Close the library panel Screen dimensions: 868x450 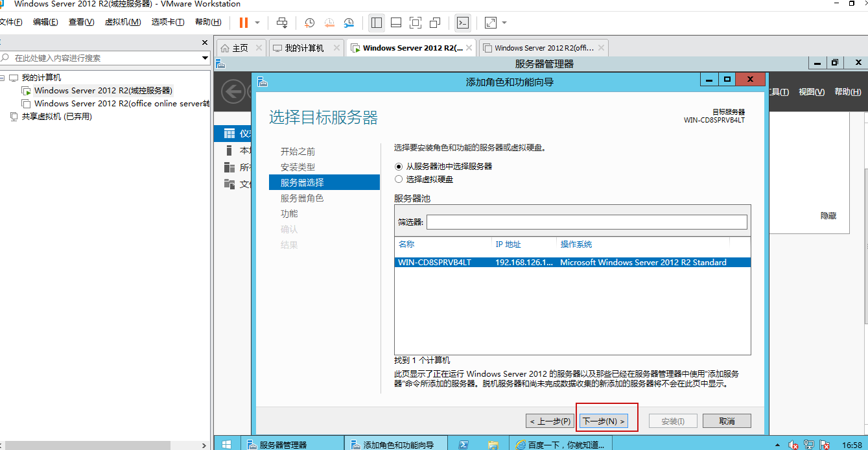click(x=205, y=43)
